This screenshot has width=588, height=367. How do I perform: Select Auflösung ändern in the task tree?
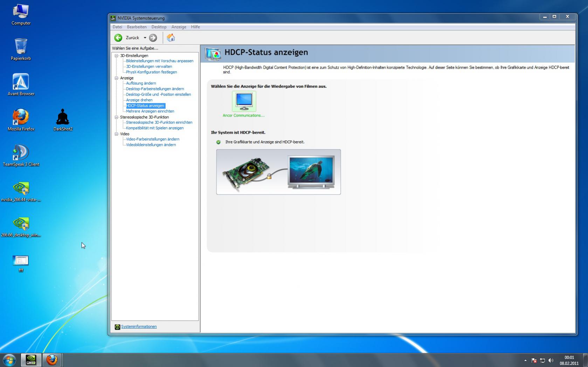pyautogui.click(x=141, y=83)
